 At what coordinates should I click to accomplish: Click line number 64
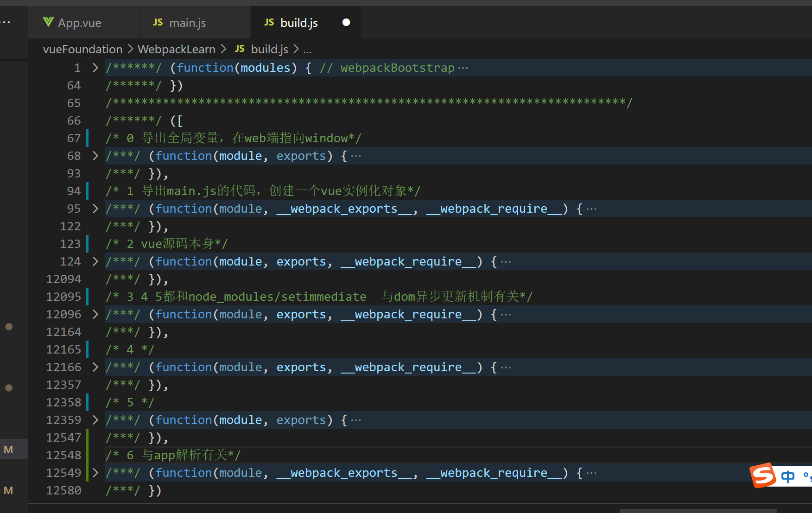tap(74, 85)
